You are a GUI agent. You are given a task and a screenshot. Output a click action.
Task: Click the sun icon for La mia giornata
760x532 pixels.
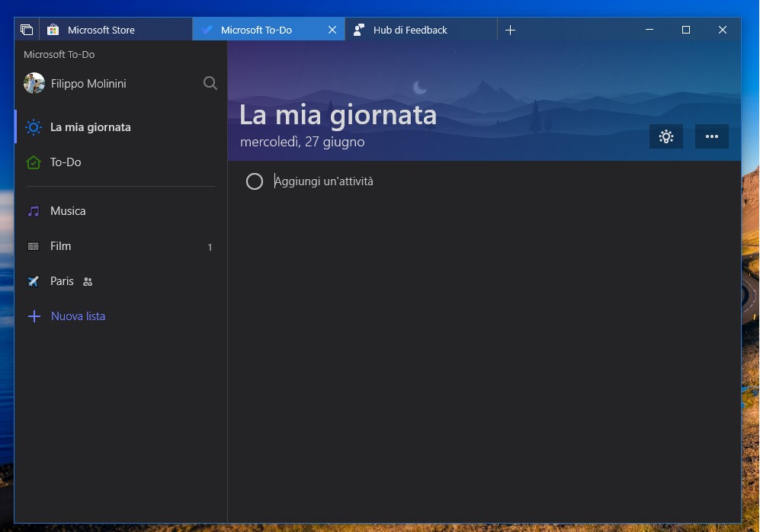click(x=34, y=127)
